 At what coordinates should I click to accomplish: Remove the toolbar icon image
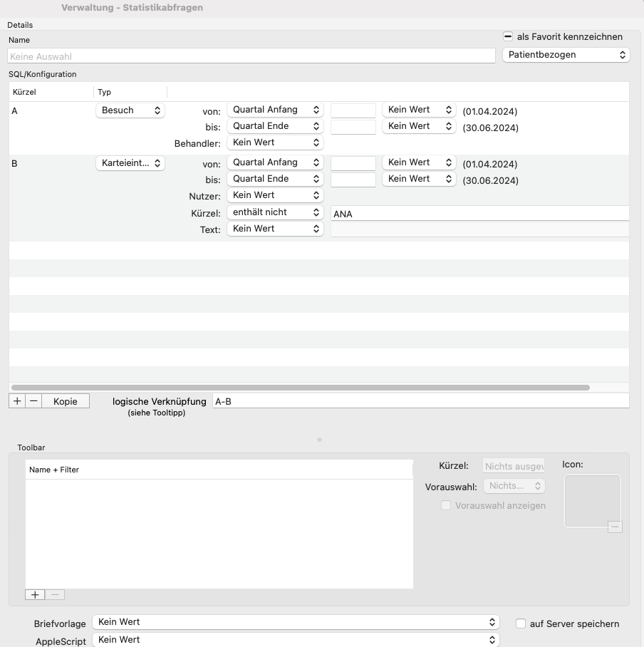tap(615, 527)
